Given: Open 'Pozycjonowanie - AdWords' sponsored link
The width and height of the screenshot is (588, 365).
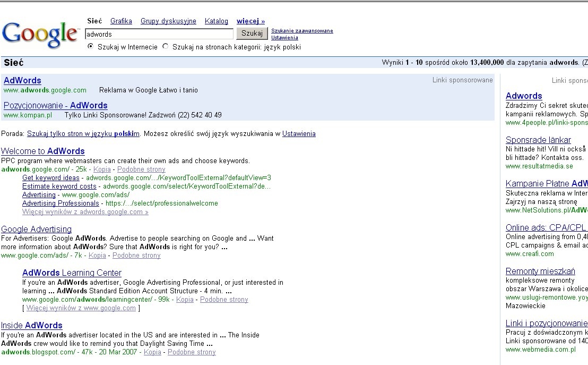Looking at the screenshot, I should coord(56,106).
